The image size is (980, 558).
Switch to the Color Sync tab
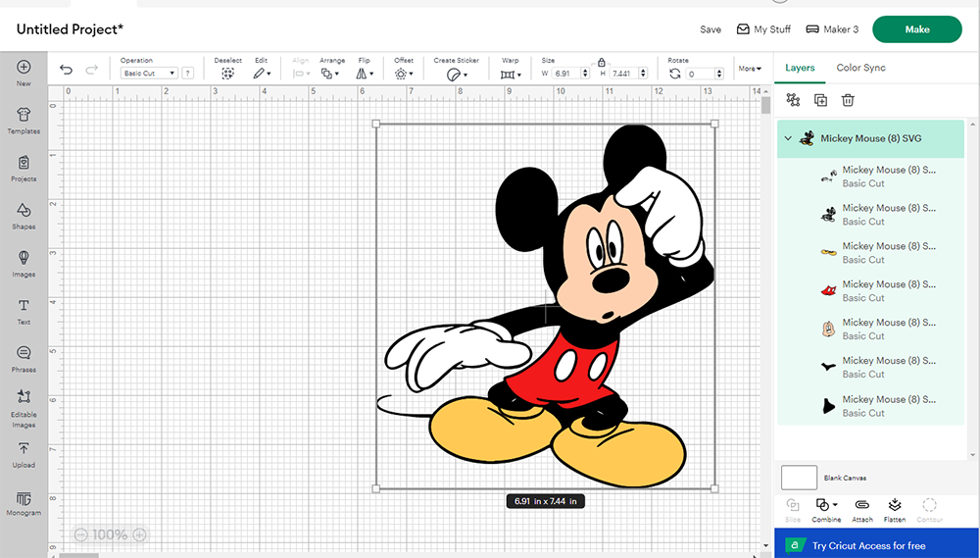coord(860,68)
